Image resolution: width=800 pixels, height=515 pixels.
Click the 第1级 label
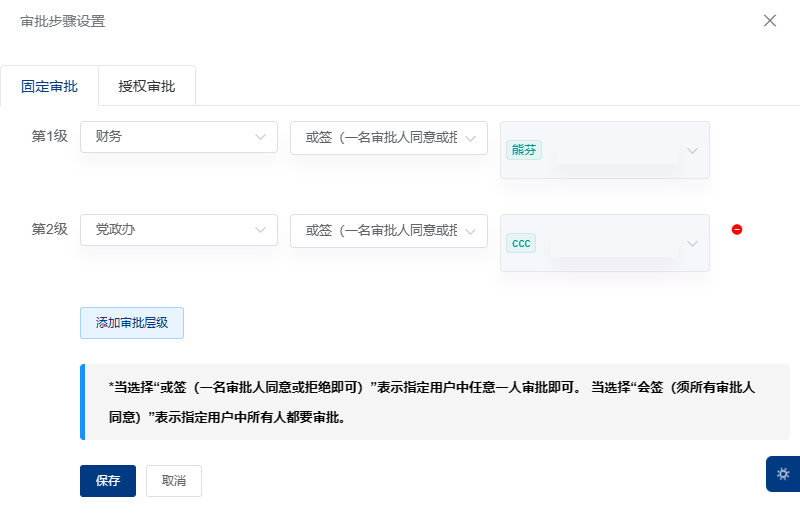click(49, 136)
